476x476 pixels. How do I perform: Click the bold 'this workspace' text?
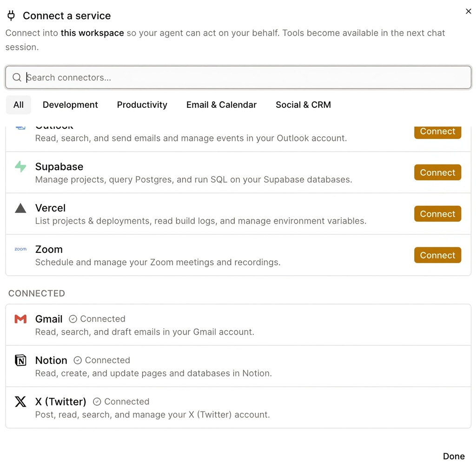coord(93,33)
